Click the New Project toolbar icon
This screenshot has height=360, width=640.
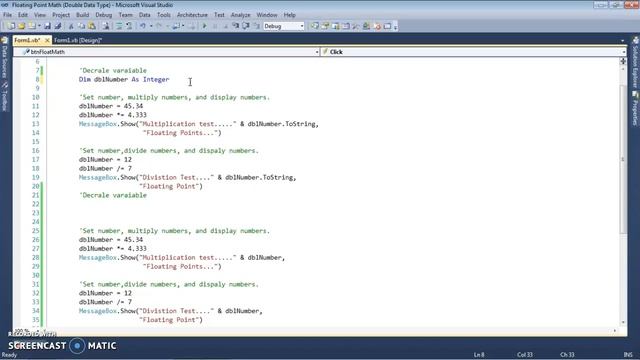(11, 26)
